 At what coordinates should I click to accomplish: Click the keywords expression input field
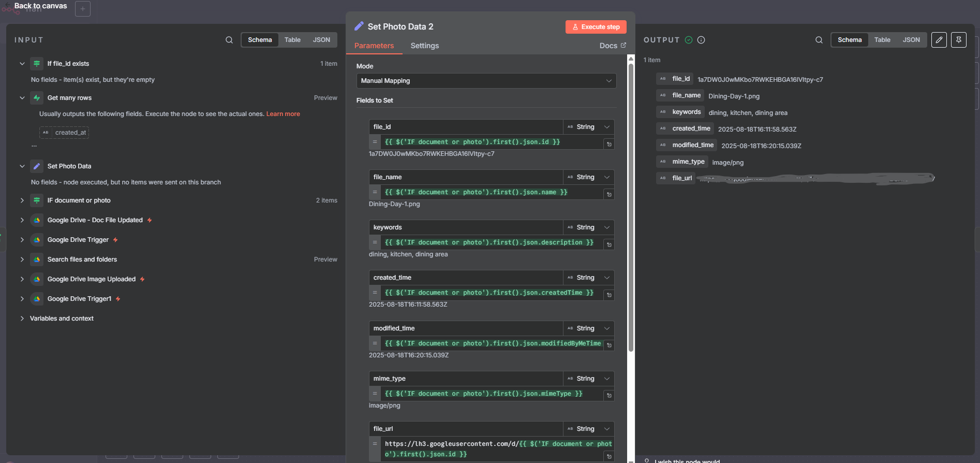pyautogui.click(x=492, y=242)
